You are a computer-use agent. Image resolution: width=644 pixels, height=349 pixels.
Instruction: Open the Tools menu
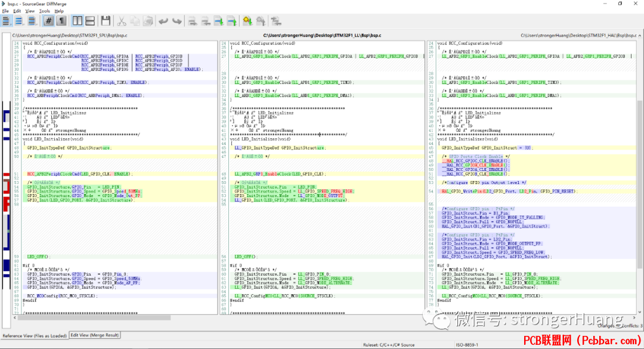(44, 11)
